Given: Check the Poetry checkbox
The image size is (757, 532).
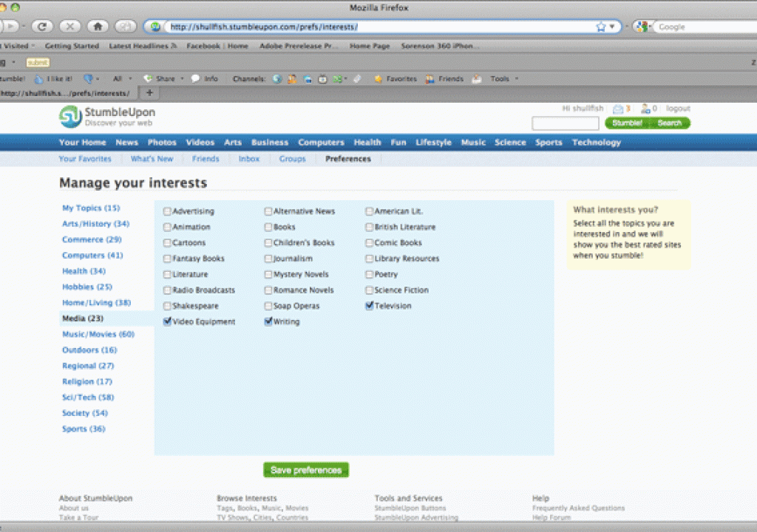Looking at the screenshot, I should 370,274.
